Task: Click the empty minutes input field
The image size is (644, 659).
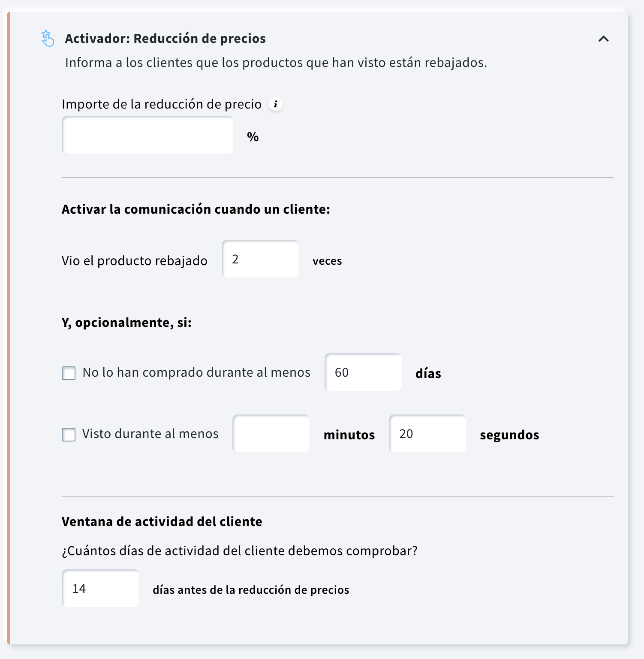Action: point(271,434)
